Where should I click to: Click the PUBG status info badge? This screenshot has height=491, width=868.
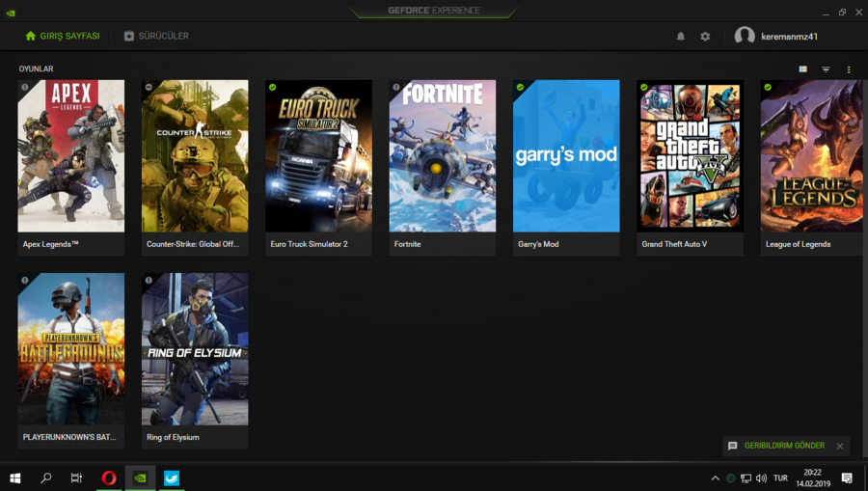[25, 281]
